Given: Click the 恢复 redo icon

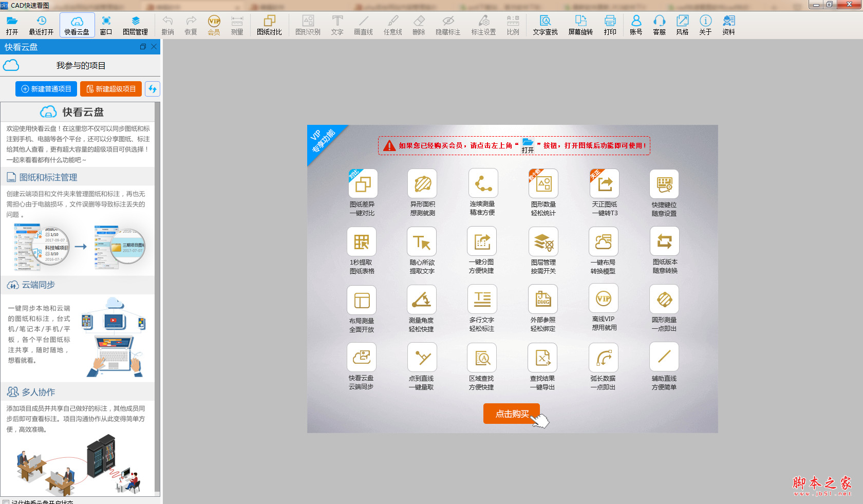Looking at the screenshot, I should 191,25.
